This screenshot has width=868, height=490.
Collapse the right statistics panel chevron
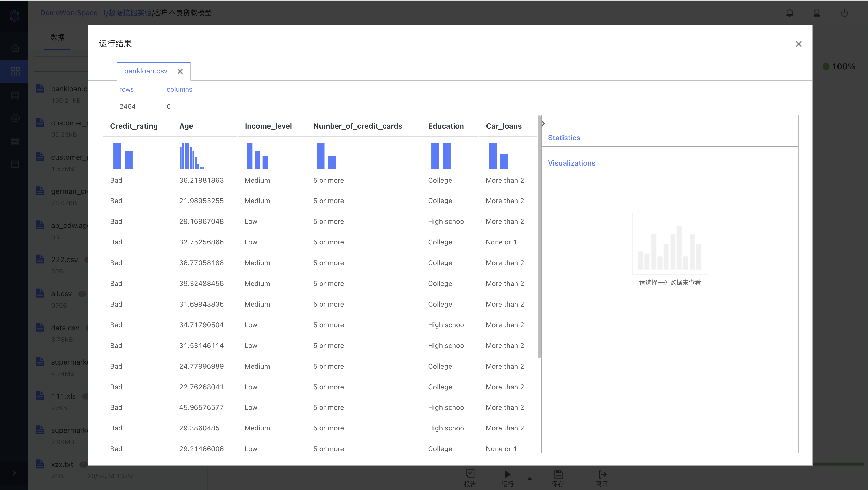click(543, 123)
